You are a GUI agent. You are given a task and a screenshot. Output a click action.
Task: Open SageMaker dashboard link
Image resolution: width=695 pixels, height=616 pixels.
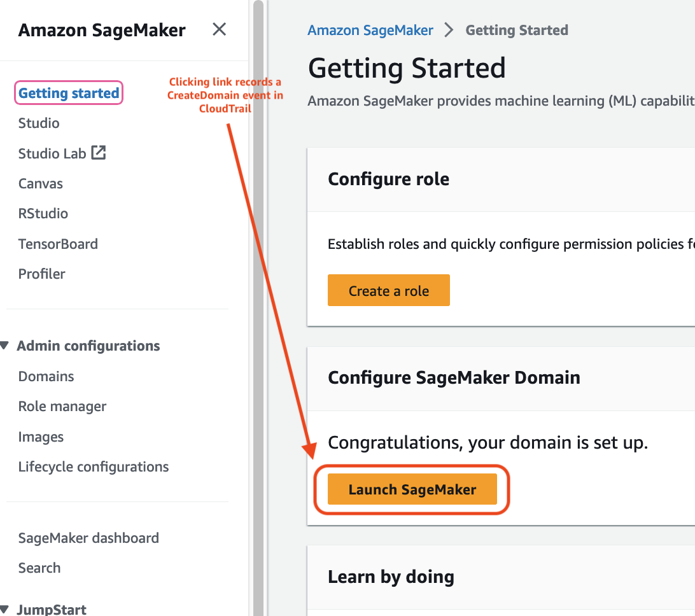click(88, 538)
